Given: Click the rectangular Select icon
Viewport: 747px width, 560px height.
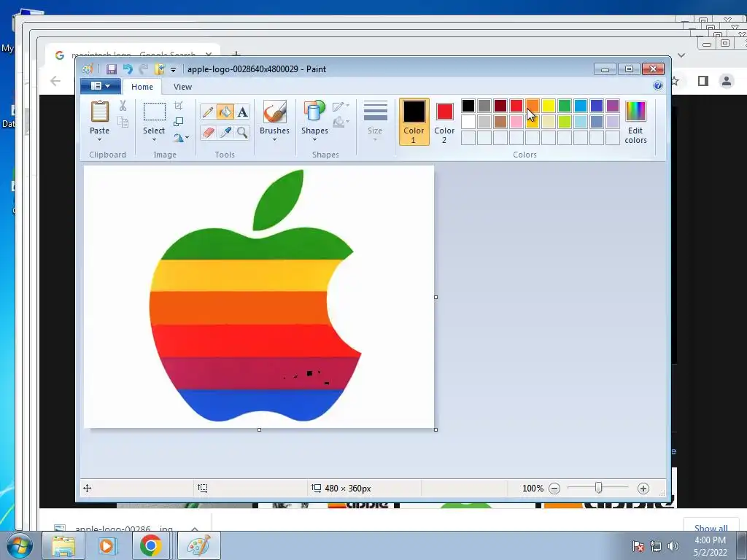Looking at the screenshot, I should pyautogui.click(x=155, y=112).
